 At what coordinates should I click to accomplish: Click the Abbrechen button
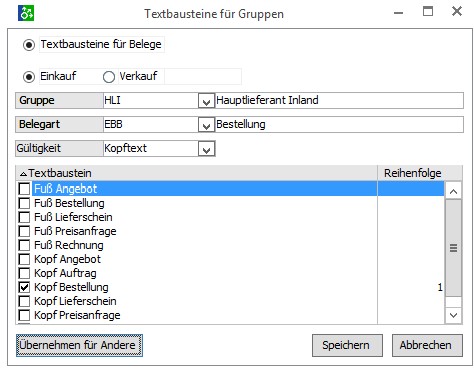click(x=427, y=345)
